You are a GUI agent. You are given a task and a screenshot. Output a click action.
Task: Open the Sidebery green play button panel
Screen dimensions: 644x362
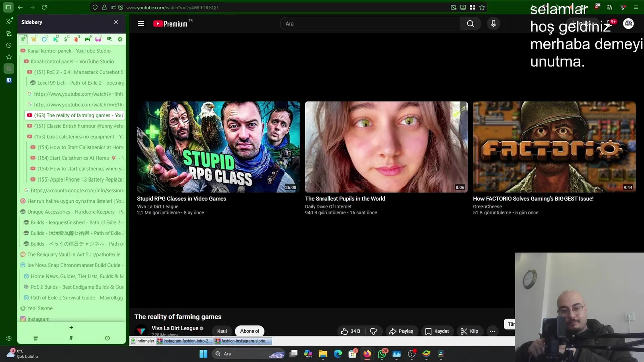(x=55, y=39)
